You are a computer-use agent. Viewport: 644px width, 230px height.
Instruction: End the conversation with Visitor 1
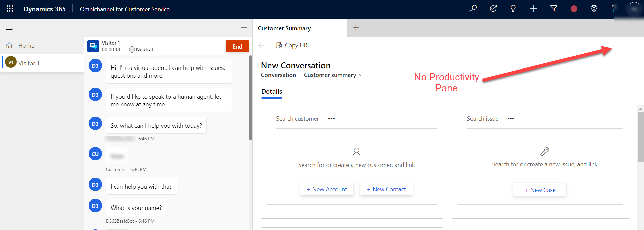[x=237, y=46]
